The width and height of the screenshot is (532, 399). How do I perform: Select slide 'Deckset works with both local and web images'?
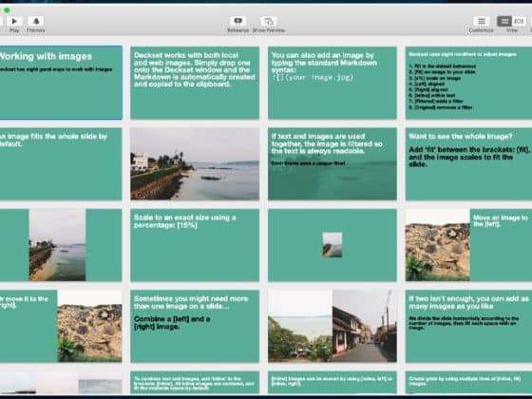(195, 83)
